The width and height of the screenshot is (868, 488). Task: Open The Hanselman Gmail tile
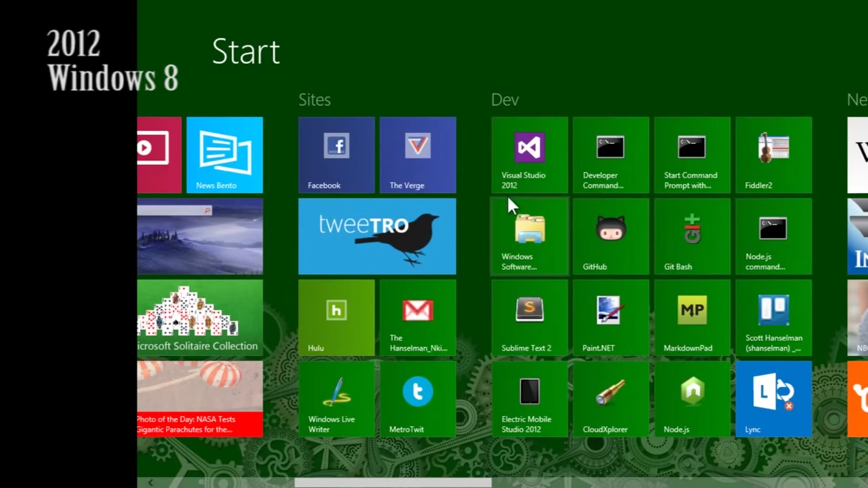(418, 318)
